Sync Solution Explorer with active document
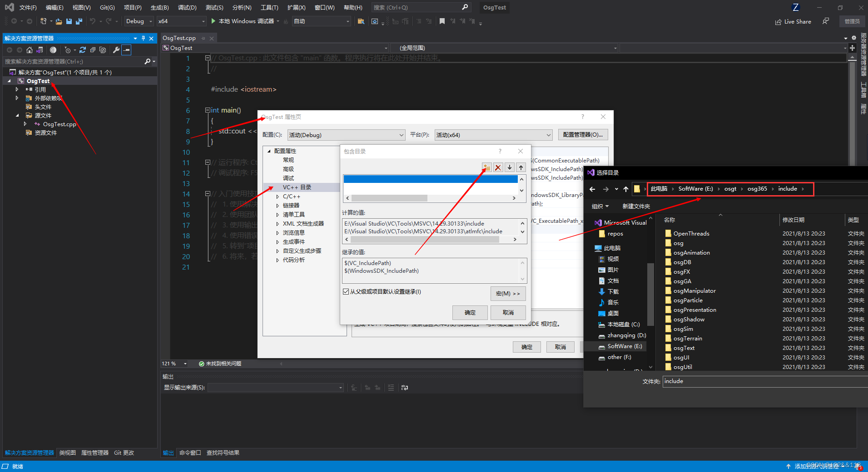Screen dimensions: 868x472 coord(40,50)
